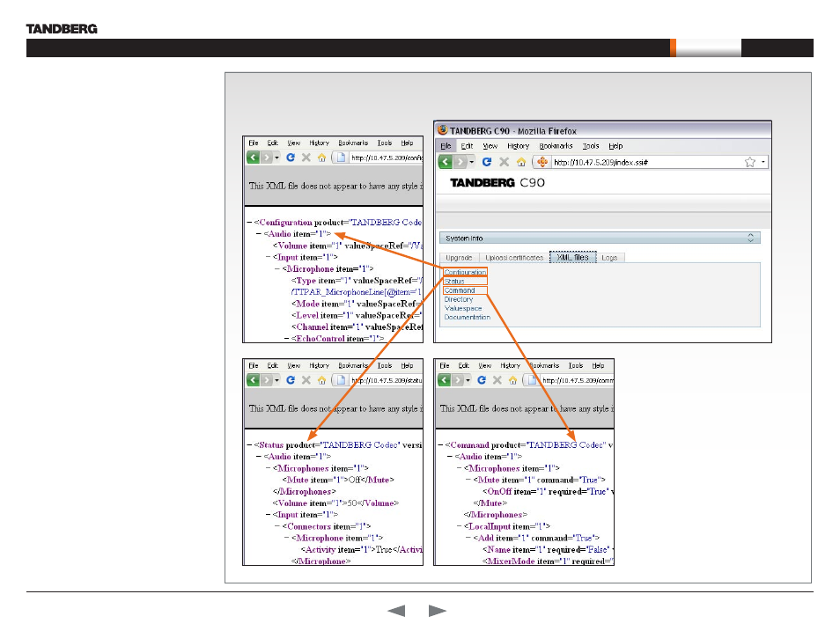Collapse the Audio node in Configuration XML

[258, 234]
